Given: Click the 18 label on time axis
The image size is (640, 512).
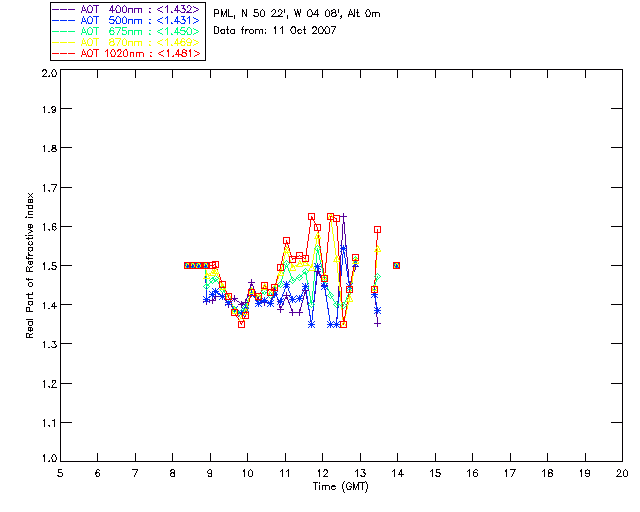Looking at the screenshot, I should (x=547, y=473).
